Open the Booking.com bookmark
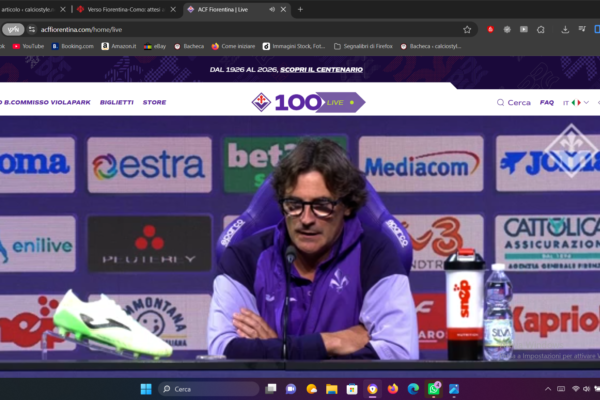The height and width of the screenshot is (400, 600). [x=73, y=46]
